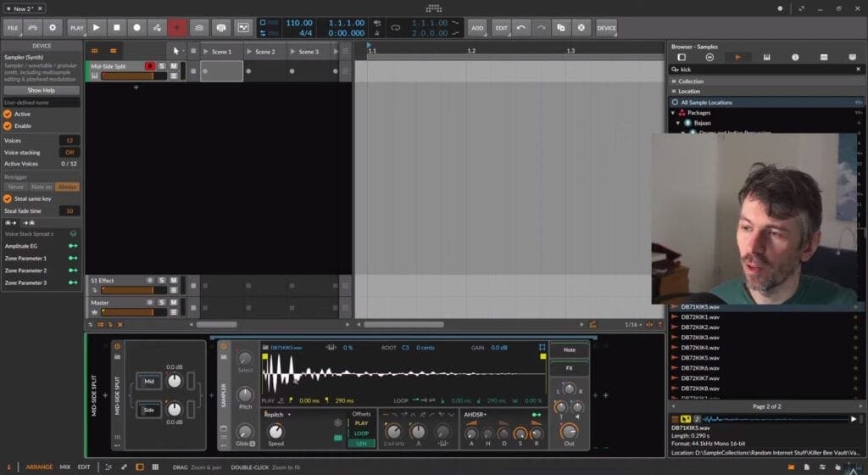Open the dashboard settings gear
The width and height of the screenshot is (868, 475).
coord(53,28)
